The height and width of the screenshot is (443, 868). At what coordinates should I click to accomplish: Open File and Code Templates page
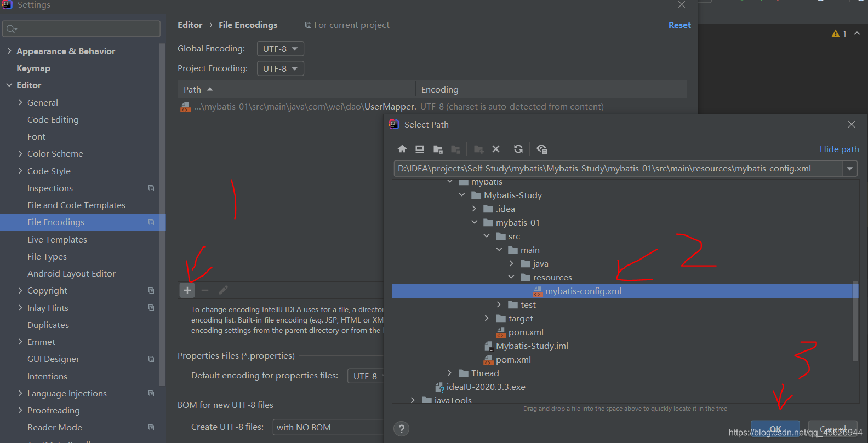pyautogui.click(x=76, y=205)
